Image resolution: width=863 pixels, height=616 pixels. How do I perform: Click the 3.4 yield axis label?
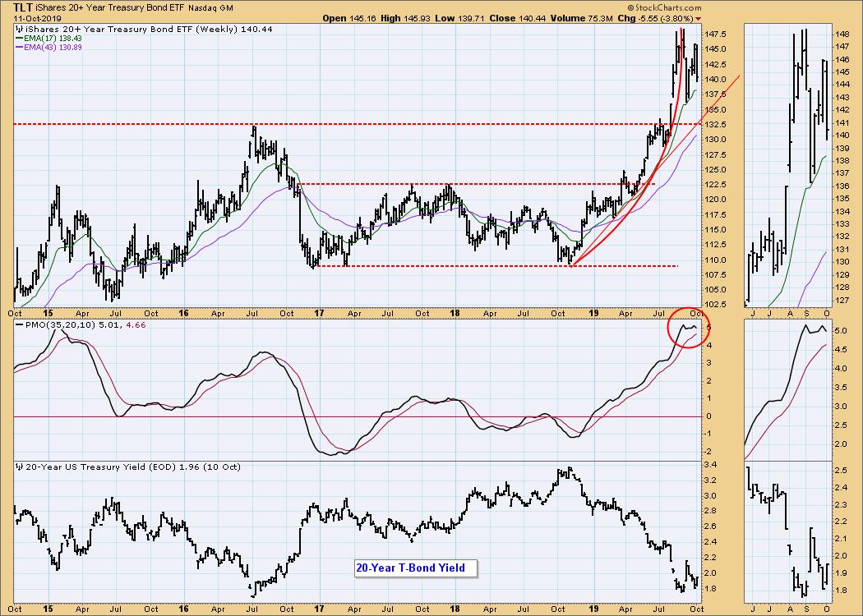click(x=711, y=465)
